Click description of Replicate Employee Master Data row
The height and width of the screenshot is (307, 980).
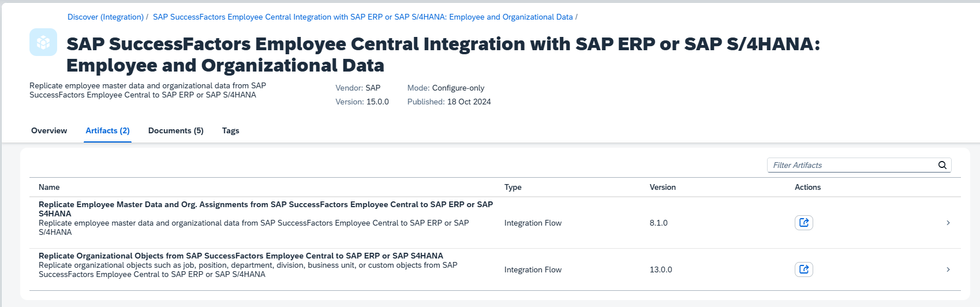click(254, 227)
